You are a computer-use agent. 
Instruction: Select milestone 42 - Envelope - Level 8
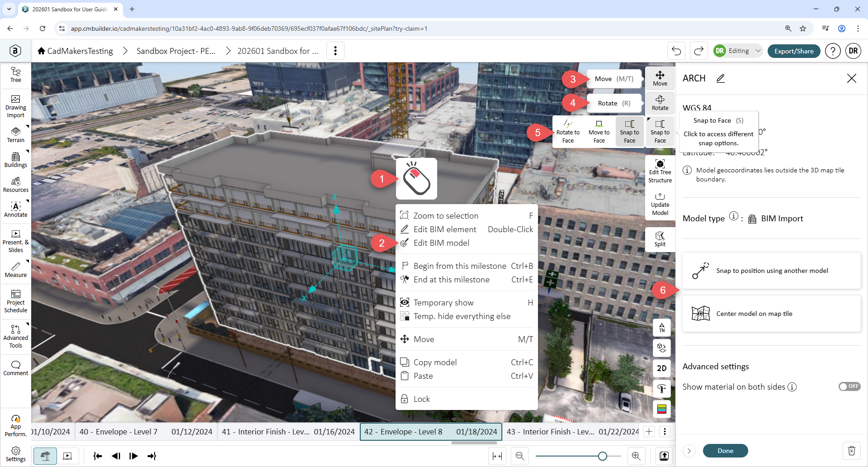point(431,432)
